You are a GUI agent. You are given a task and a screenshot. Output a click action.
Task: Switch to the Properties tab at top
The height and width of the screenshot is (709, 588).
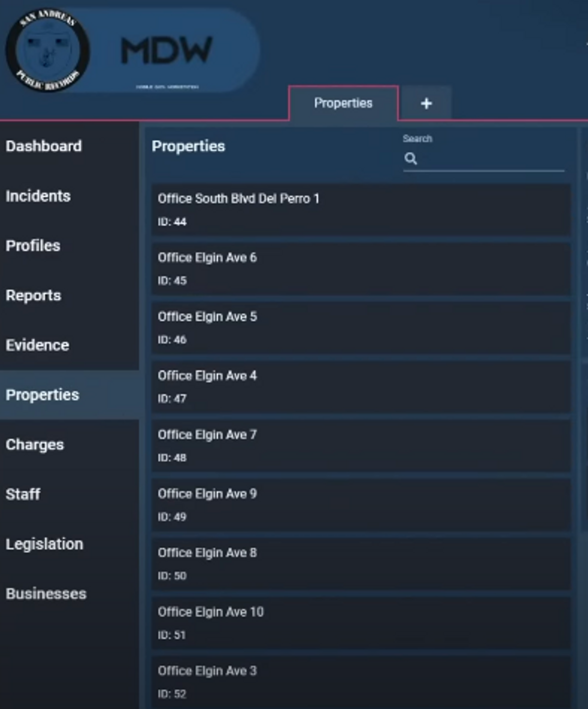(x=343, y=103)
